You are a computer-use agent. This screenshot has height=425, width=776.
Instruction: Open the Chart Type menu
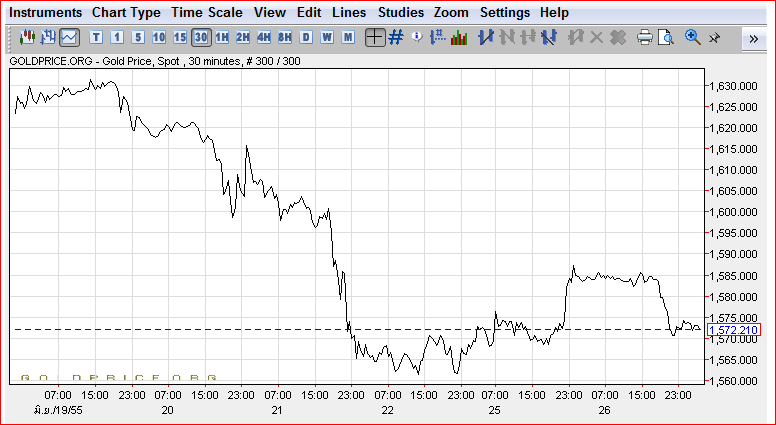(126, 12)
